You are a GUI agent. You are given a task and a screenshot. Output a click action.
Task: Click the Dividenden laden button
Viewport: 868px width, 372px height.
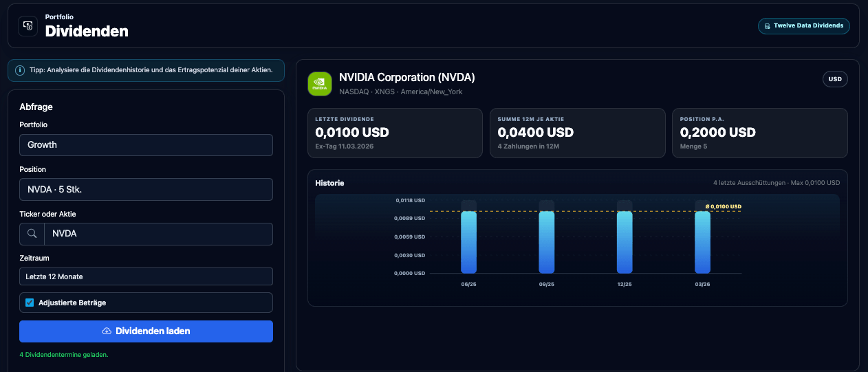(x=146, y=331)
